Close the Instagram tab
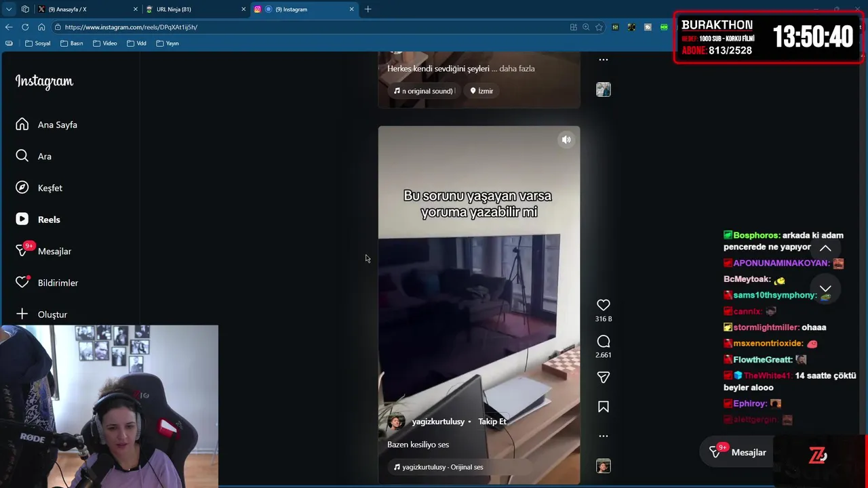Screen dimensions: 868x488 point(352,9)
